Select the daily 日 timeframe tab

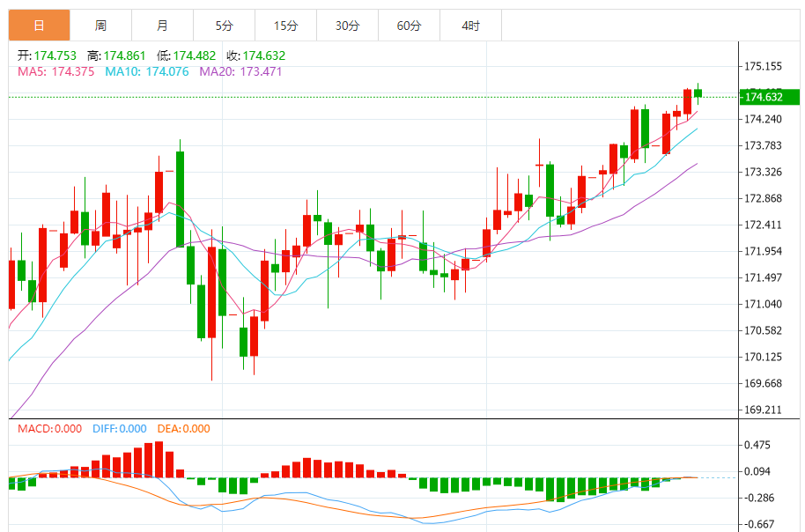point(39,26)
